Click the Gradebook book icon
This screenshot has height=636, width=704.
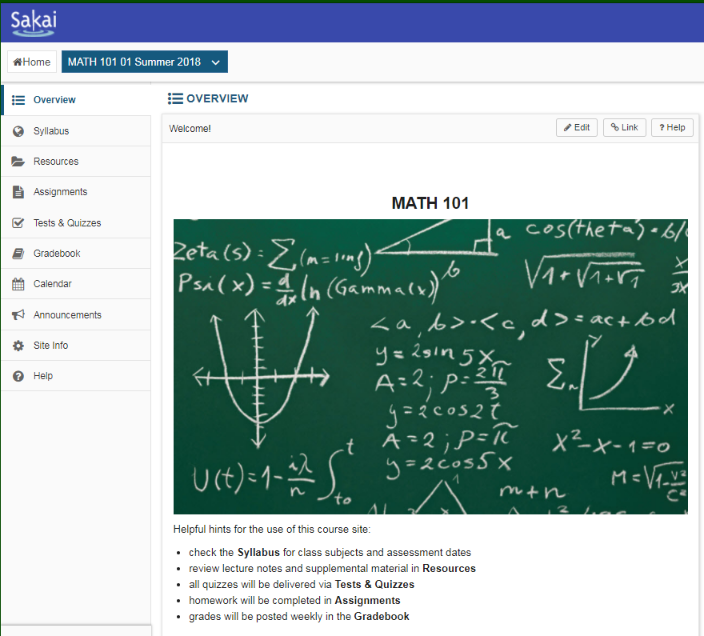(x=18, y=254)
